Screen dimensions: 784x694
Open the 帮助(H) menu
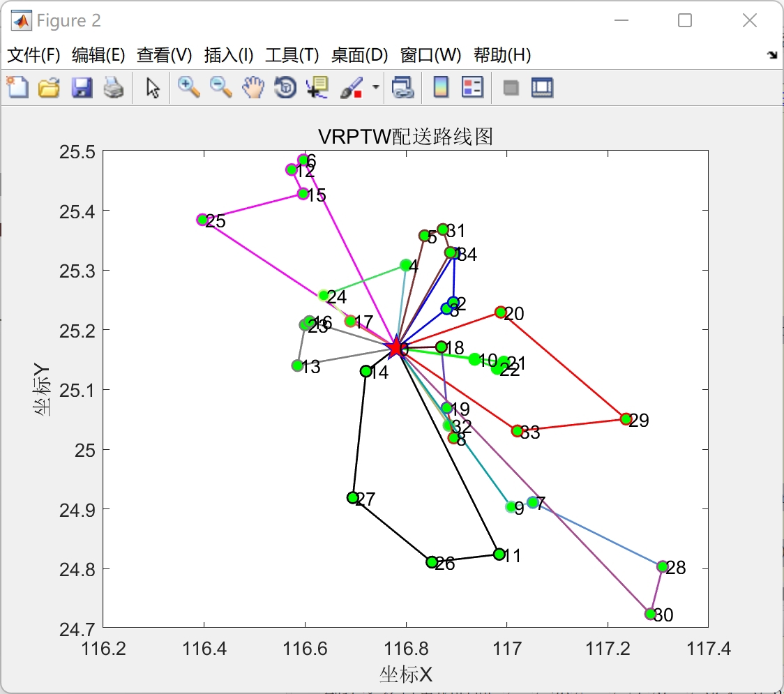502,55
